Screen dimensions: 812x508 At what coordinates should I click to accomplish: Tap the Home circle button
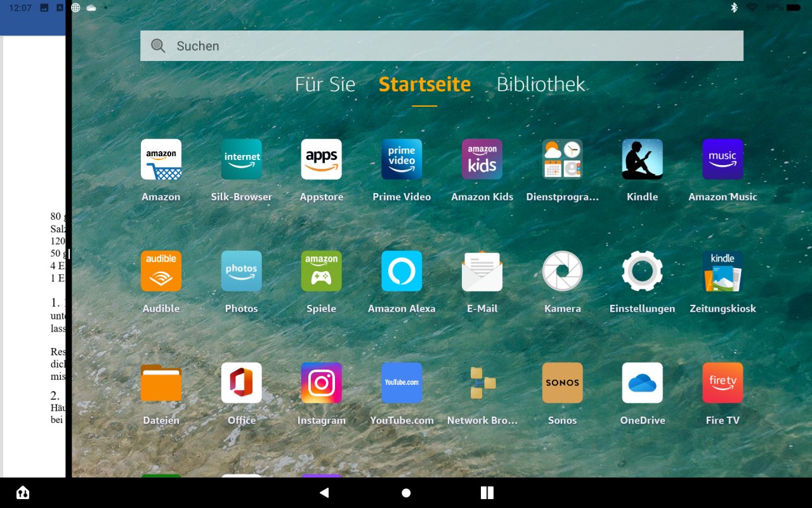point(406,493)
